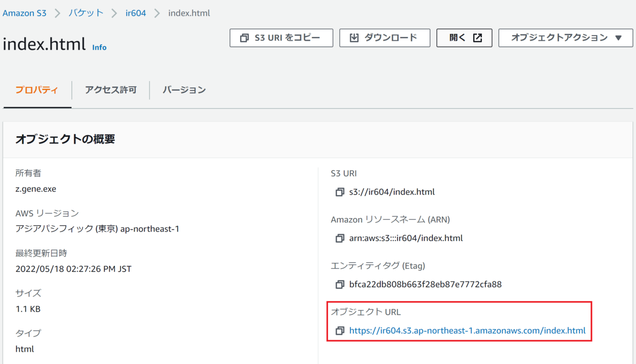Click the type value html

25,349
